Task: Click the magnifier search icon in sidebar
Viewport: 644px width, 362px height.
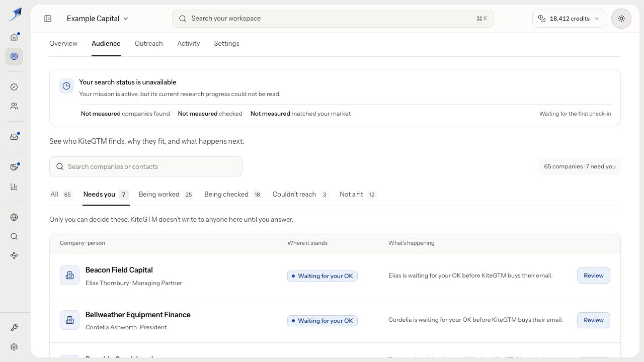Action: click(x=14, y=236)
